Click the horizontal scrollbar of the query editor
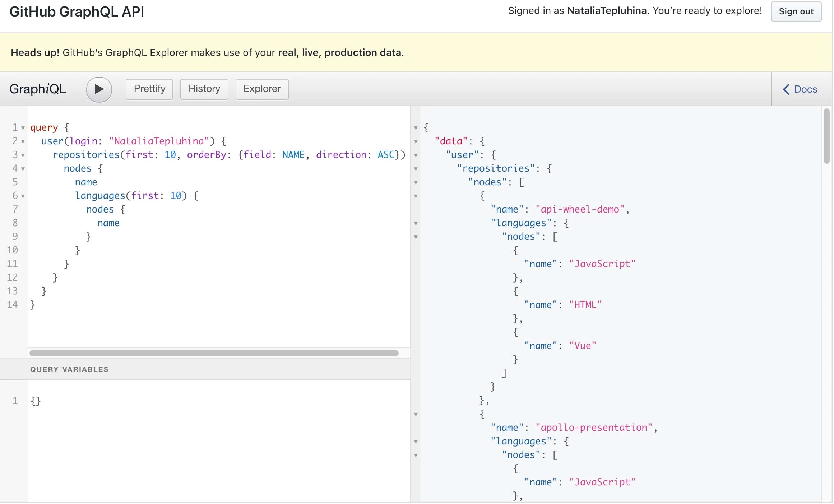The height and width of the screenshot is (504, 834). [x=214, y=353]
